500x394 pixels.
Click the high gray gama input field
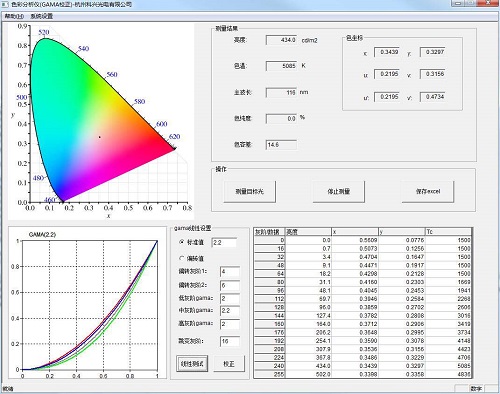(x=230, y=324)
